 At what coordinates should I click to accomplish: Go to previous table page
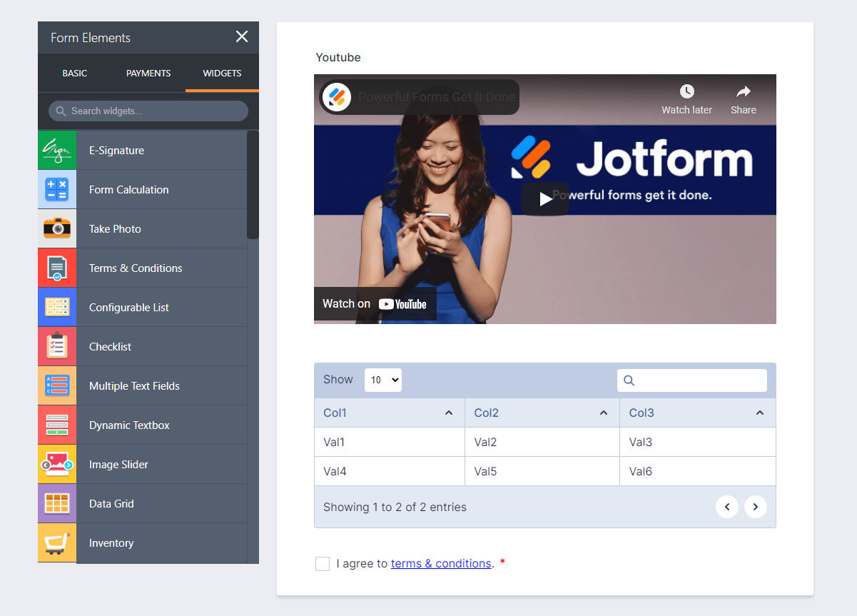(x=727, y=507)
